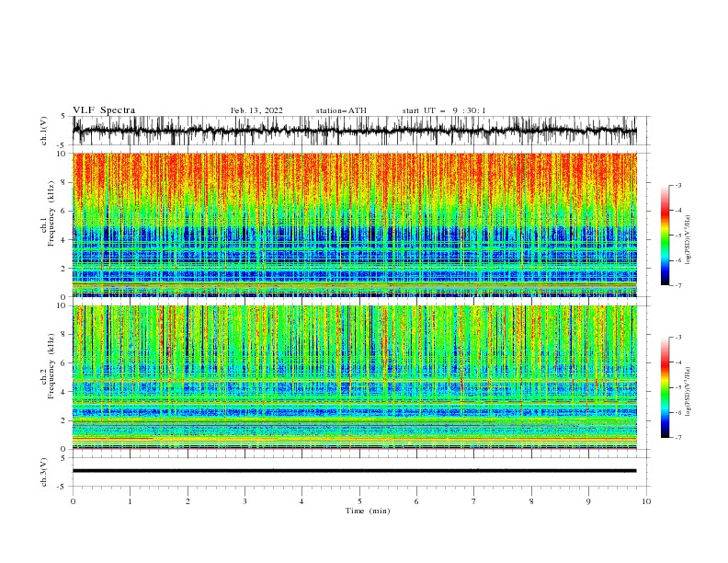
Task: Click the "6" kHz tick on ch.2 frequency axis
Action: [64, 363]
